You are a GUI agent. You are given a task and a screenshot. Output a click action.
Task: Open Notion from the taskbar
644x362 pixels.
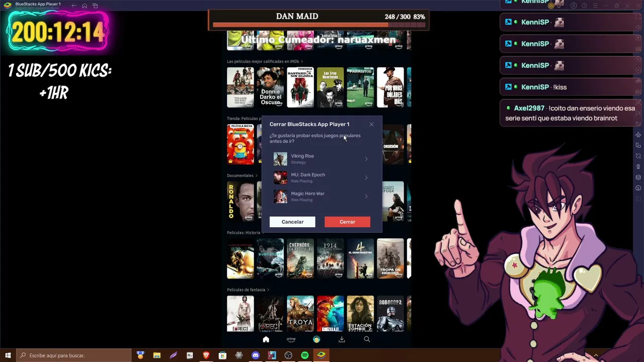pos(190,355)
